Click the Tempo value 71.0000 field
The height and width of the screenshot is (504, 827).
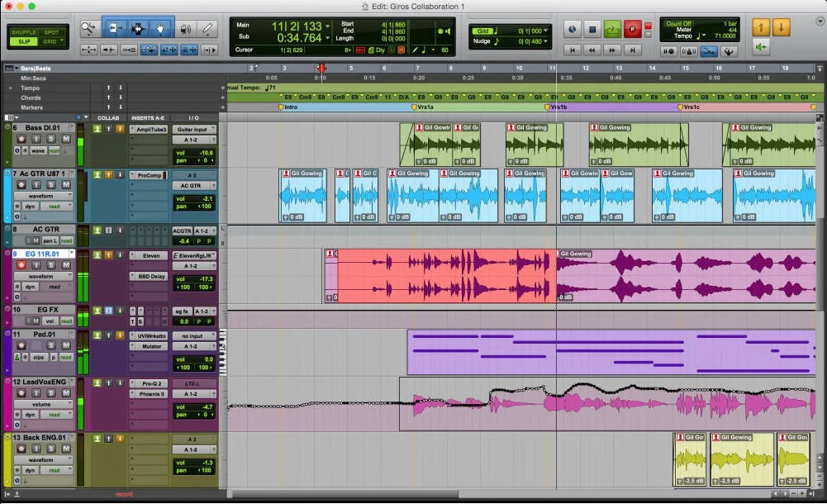coord(725,36)
